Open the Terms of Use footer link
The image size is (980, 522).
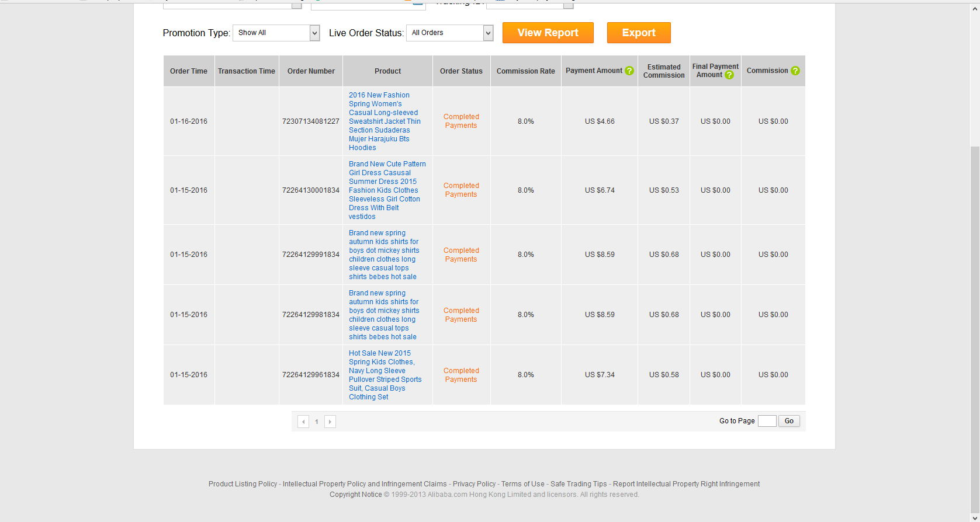tap(522, 484)
